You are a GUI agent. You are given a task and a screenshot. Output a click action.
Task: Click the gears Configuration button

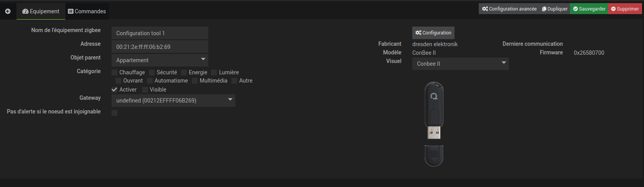pyautogui.click(x=433, y=33)
